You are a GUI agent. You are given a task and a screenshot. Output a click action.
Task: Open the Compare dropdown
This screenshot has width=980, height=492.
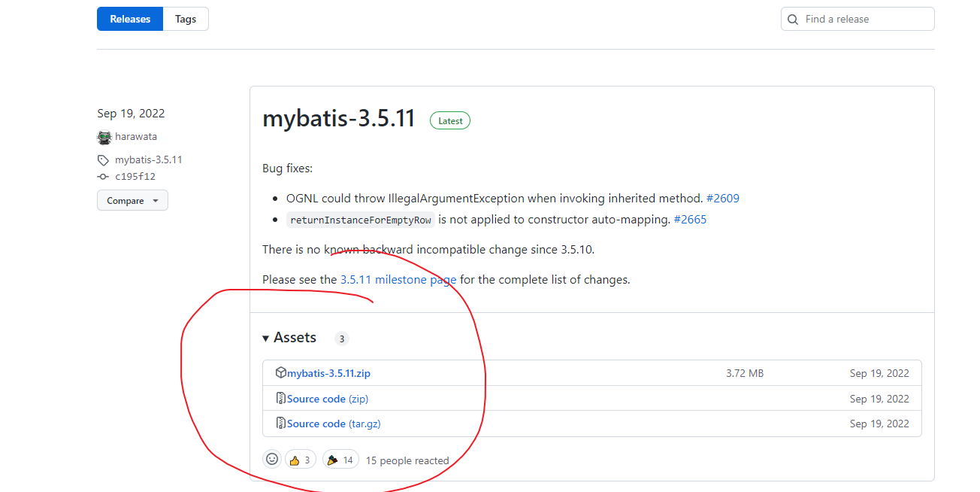coord(132,201)
